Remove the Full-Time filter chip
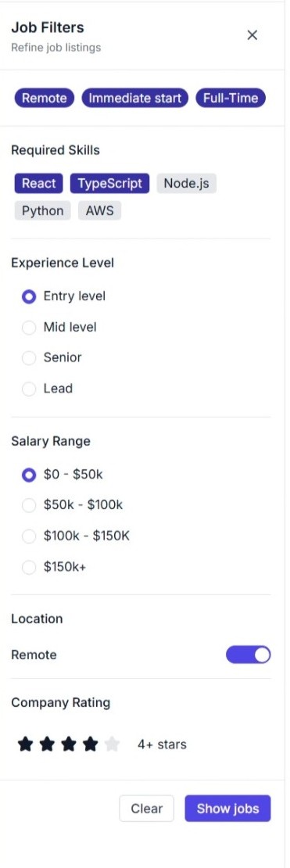The image size is (290, 868). 231,99
